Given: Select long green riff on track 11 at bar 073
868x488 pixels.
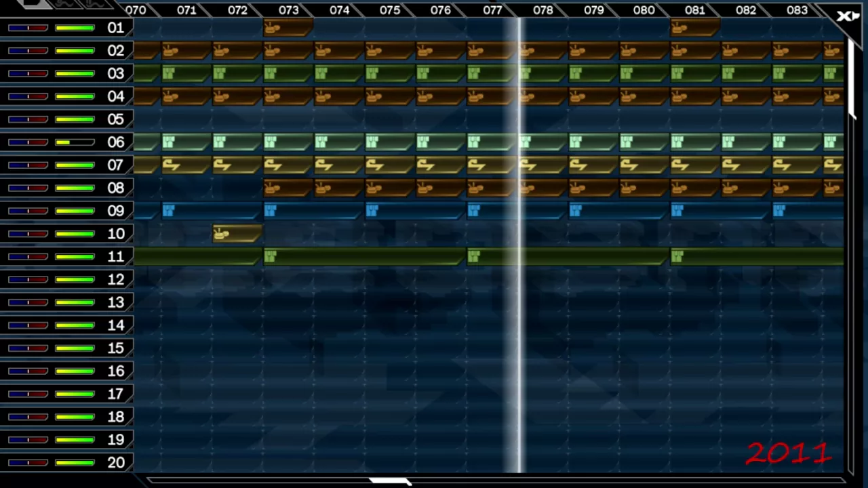Looking at the screenshot, I should [x=364, y=256].
